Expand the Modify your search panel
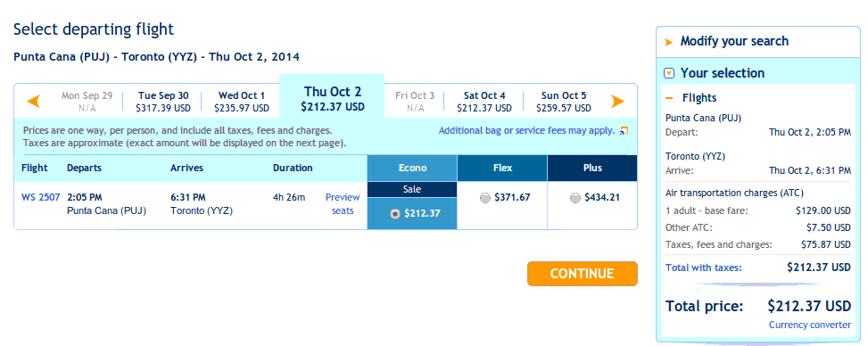 [734, 42]
